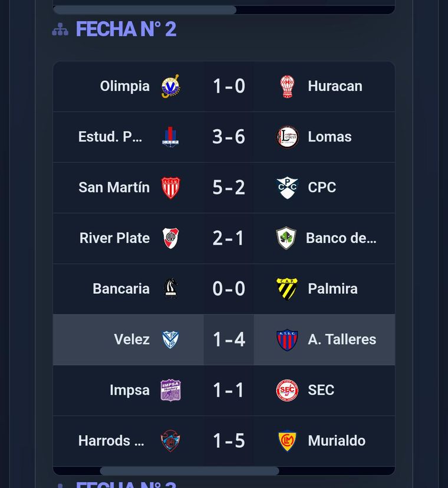
Task: Click the SEC round badge
Action: 287,390
